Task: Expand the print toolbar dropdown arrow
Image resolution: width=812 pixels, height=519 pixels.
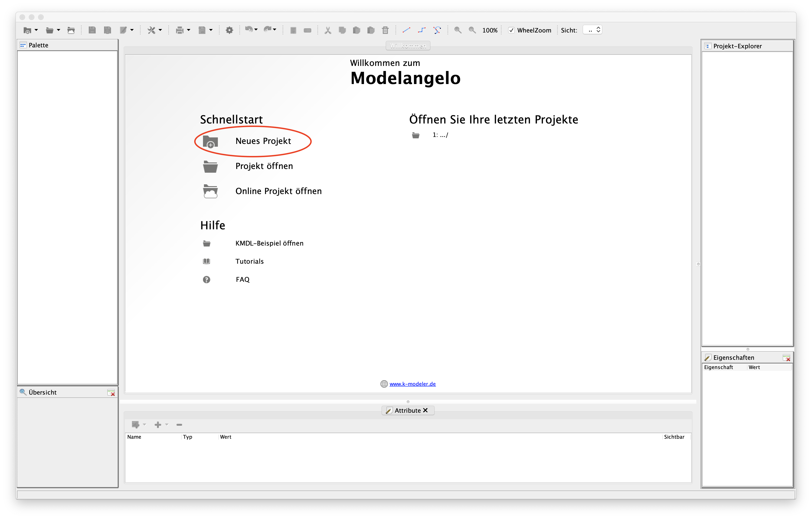Action: click(x=189, y=30)
